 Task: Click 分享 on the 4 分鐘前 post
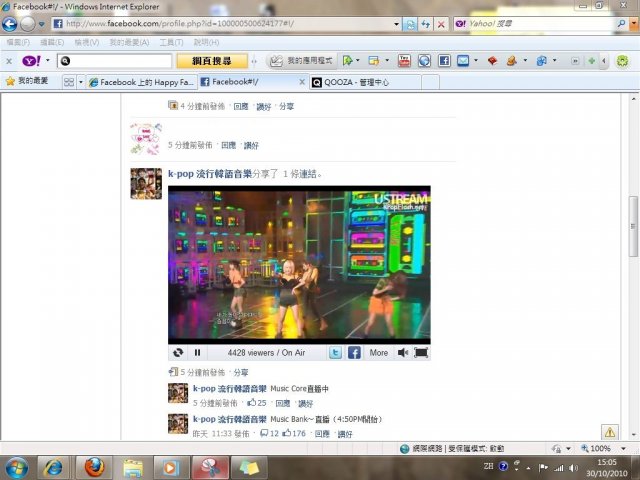click(x=286, y=107)
